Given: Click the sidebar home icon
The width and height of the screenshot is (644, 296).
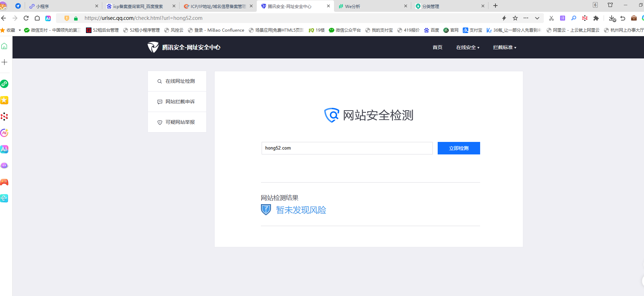Looking at the screenshot, I should pyautogui.click(x=5, y=46).
